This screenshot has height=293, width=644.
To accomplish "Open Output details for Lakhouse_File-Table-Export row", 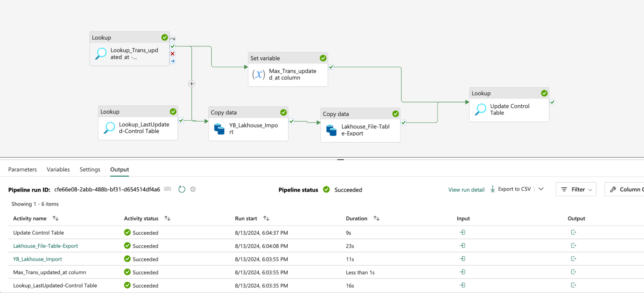I will click(573, 246).
